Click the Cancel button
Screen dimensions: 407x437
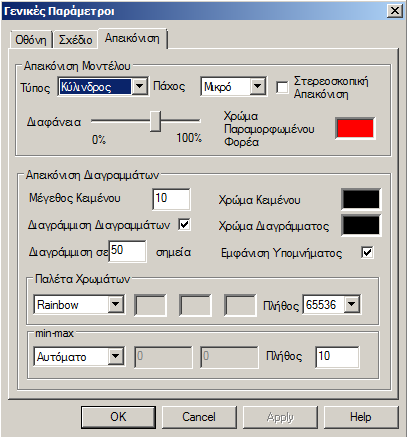(x=199, y=417)
